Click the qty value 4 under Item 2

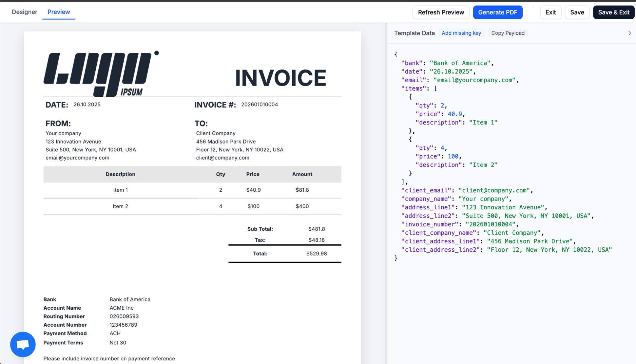pyautogui.click(x=443, y=148)
